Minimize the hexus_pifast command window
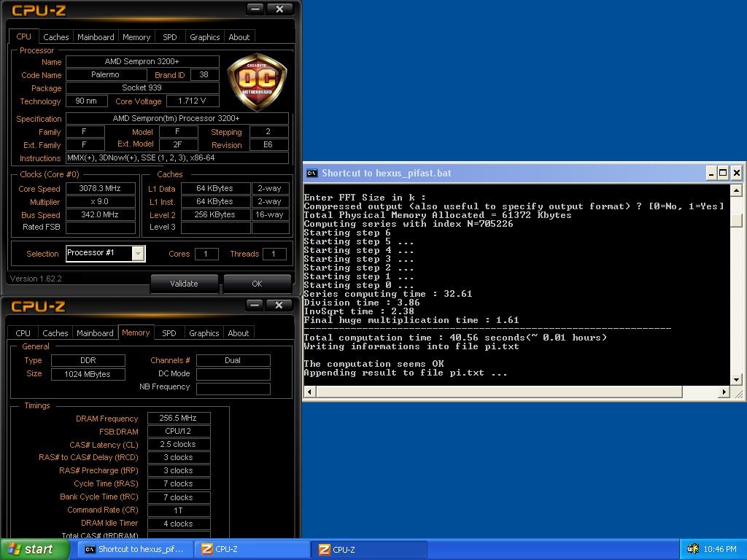The image size is (747, 560). [711, 174]
